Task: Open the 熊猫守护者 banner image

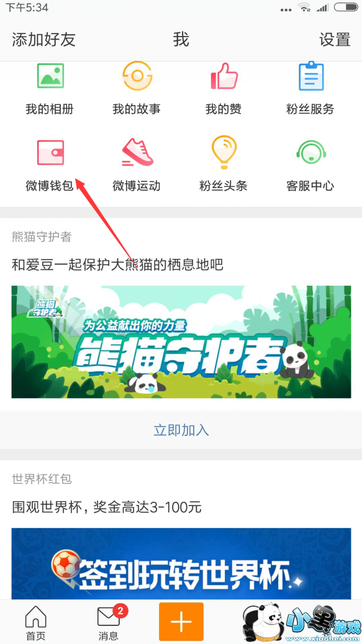Action: [x=181, y=342]
